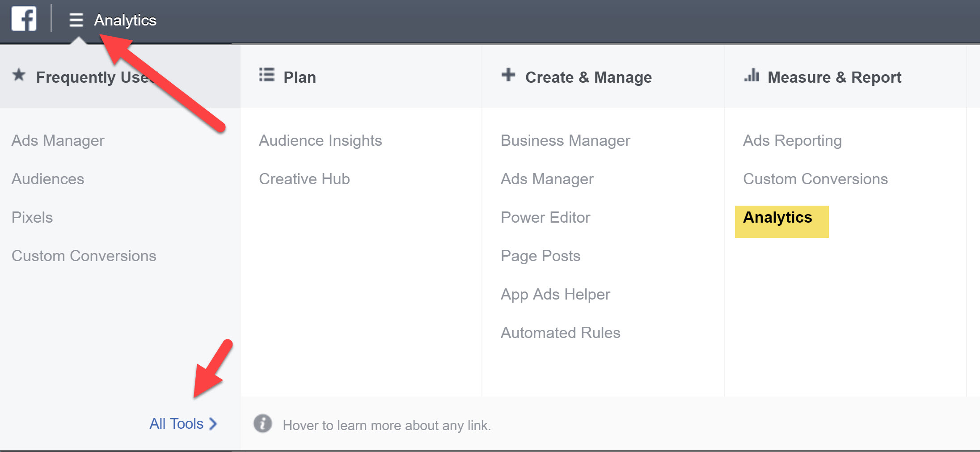Image resolution: width=980 pixels, height=452 pixels.
Task: Launch Creative Hub
Action: (304, 179)
